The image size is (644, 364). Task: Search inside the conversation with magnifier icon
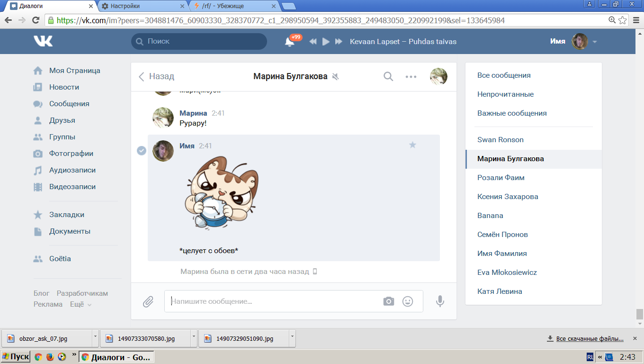click(388, 76)
